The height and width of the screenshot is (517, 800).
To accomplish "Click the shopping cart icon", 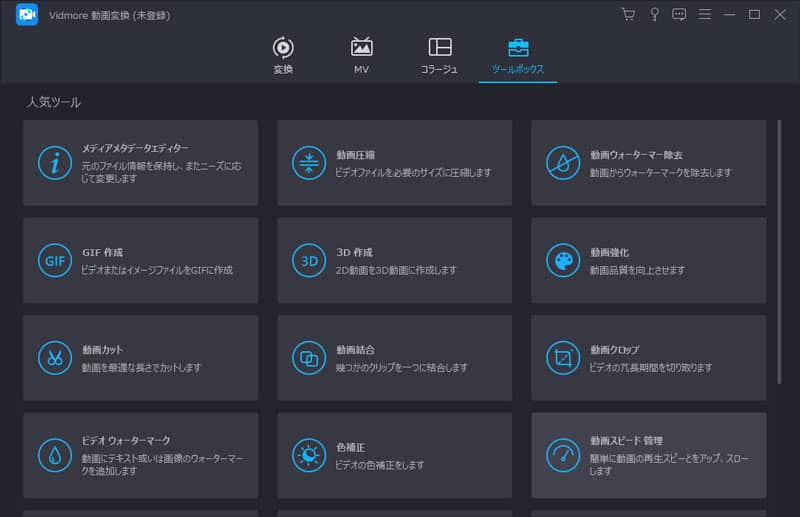I will [x=629, y=14].
